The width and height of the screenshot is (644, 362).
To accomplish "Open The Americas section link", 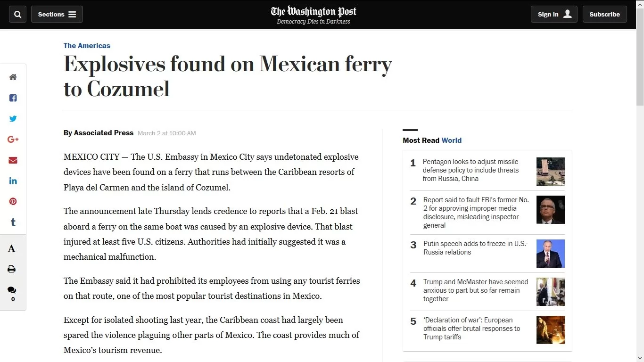I will pos(87,46).
